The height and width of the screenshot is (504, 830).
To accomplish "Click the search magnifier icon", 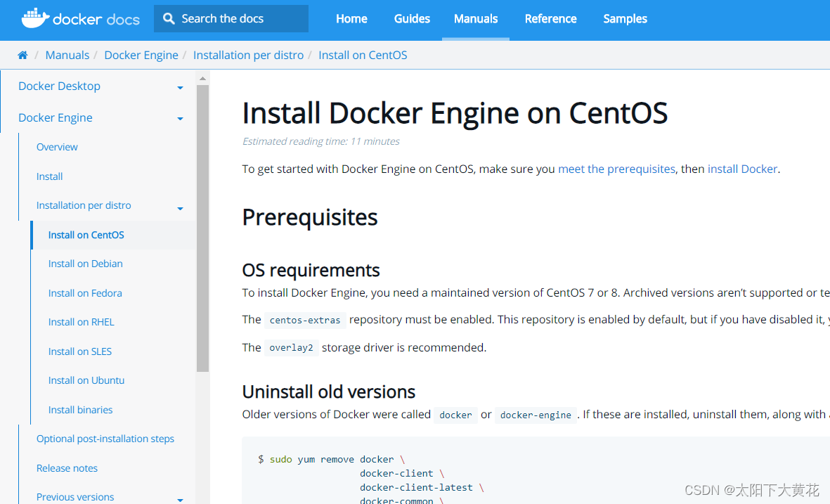I will pyautogui.click(x=169, y=18).
